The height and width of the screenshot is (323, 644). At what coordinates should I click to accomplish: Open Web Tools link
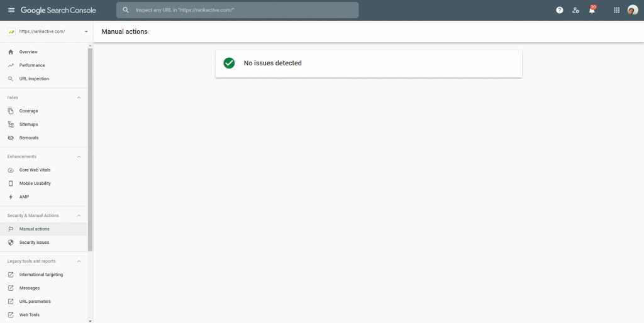tap(43, 315)
